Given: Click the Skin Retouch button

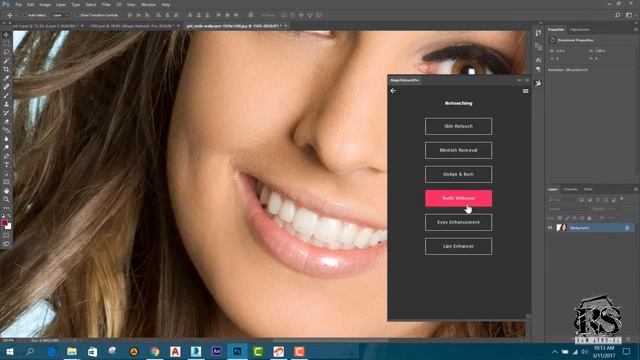Looking at the screenshot, I should (458, 126).
